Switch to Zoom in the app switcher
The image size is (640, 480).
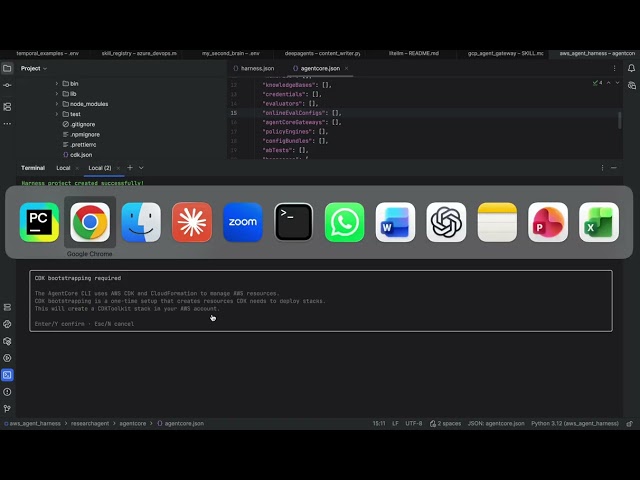tap(243, 222)
